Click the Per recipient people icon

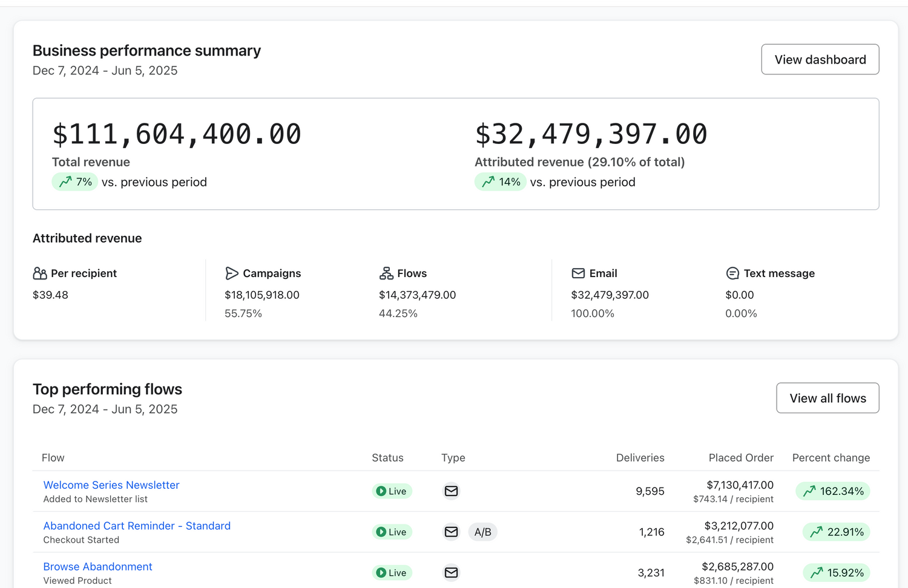40,273
